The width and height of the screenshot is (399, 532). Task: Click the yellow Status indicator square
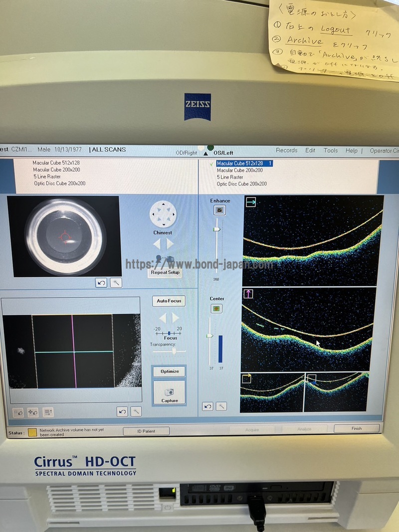32,432
